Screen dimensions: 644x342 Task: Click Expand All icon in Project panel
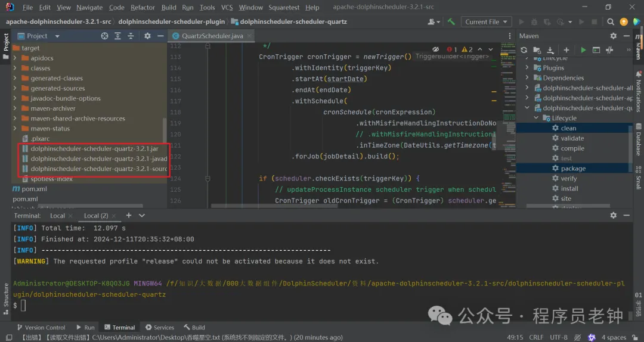click(117, 36)
